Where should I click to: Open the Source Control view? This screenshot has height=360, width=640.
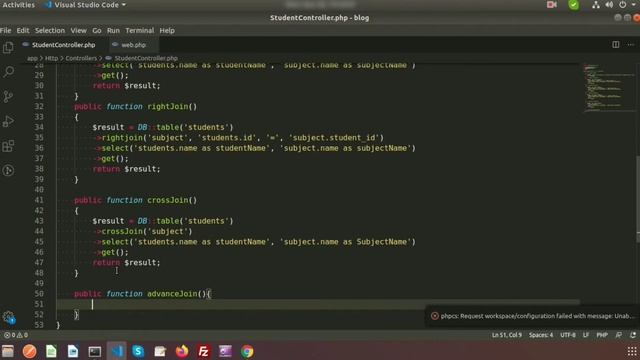pyautogui.click(x=8, y=97)
